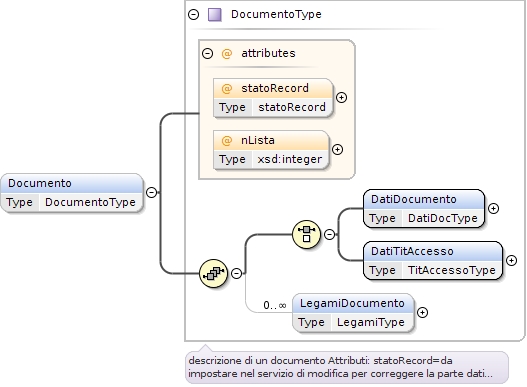Screen dimensions: 527x387
Task: Click the type value DocumentoType under Documento
Action: [90, 202]
